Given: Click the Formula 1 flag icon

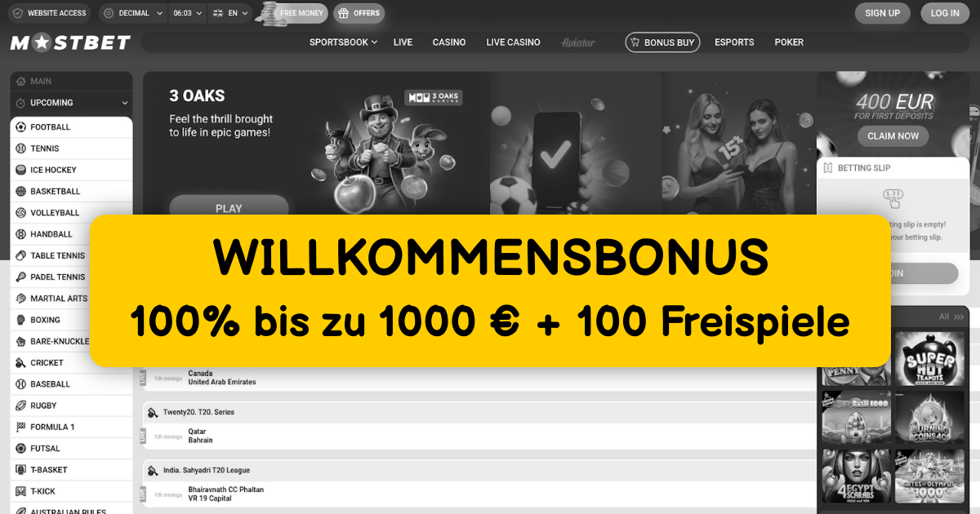Looking at the screenshot, I should [x=21, y=427].
